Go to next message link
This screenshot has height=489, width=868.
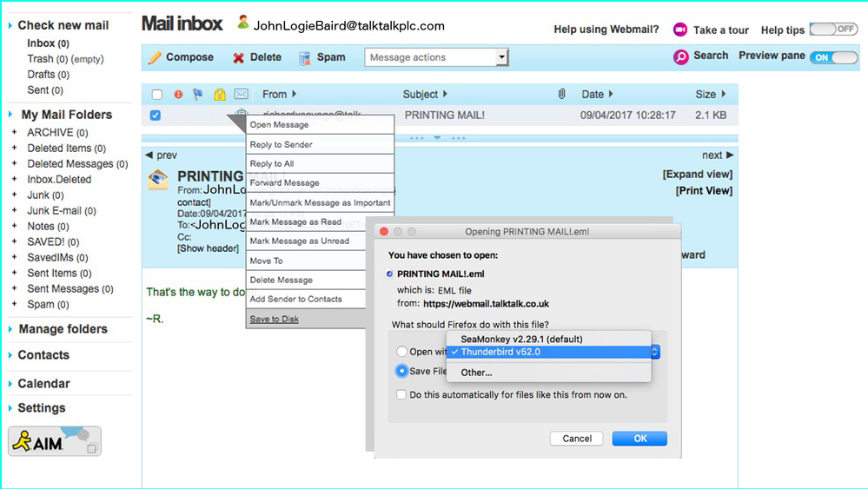pyautogui.click(x=718, y=155)
